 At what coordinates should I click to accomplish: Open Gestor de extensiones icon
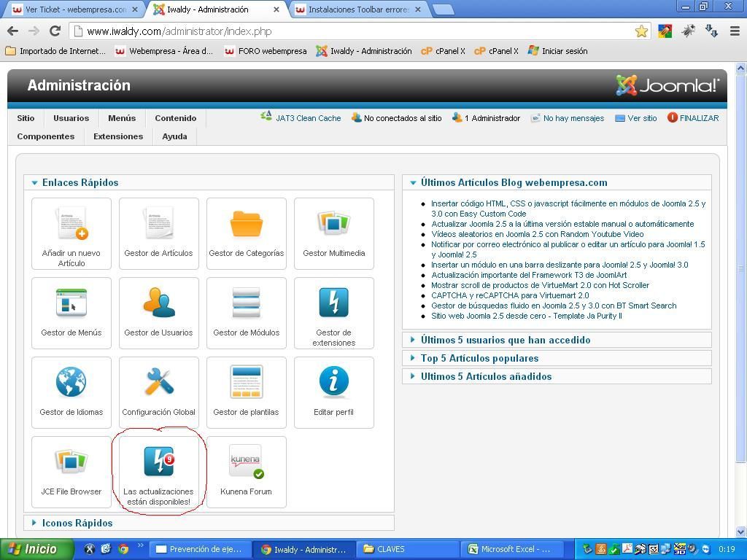pos(334,313)
